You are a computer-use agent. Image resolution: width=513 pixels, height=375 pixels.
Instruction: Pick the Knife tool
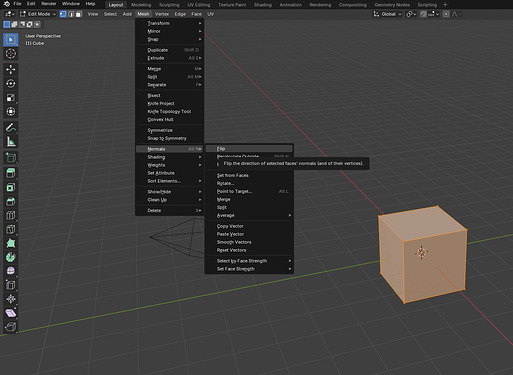pyautogui.click(x=11, y=229)
